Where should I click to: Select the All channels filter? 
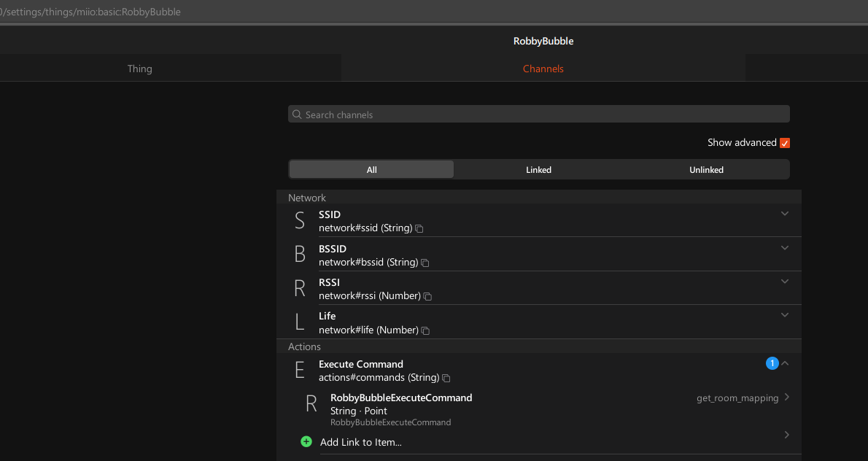pos(371,170)
